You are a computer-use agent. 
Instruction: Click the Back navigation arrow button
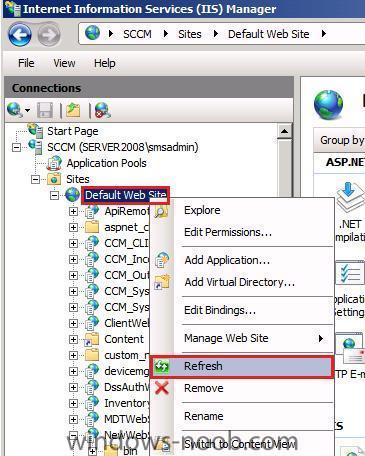[19, 34]
